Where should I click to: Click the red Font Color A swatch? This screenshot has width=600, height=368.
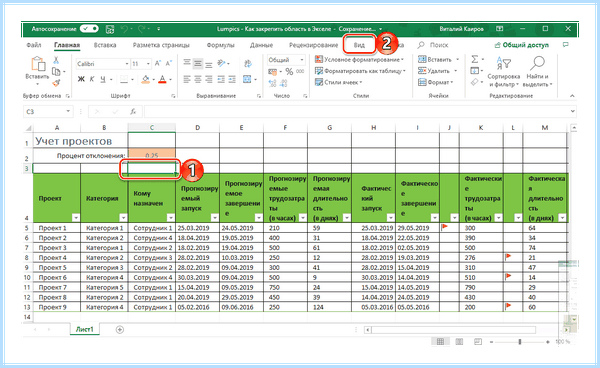coord(163,80)
